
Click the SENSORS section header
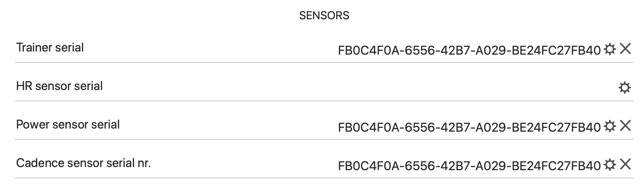324,16
